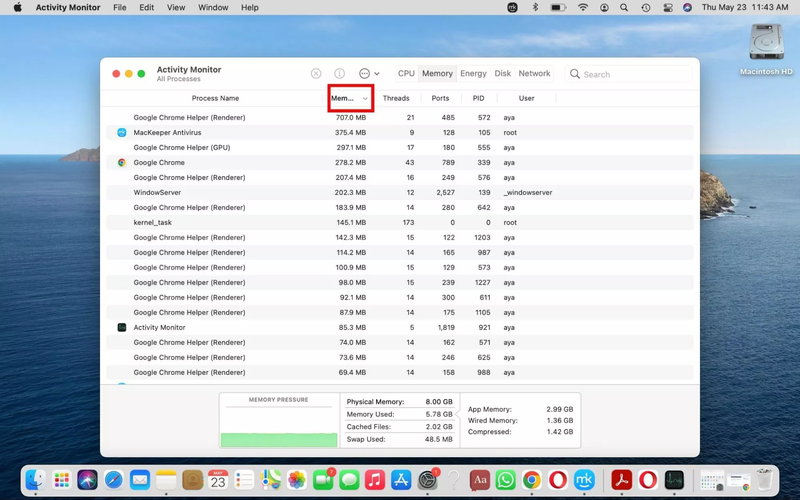Sort by the Ports column header
The width and height of the screenshot is (800, 500).
pyautogui.click(x=440, y=98)
